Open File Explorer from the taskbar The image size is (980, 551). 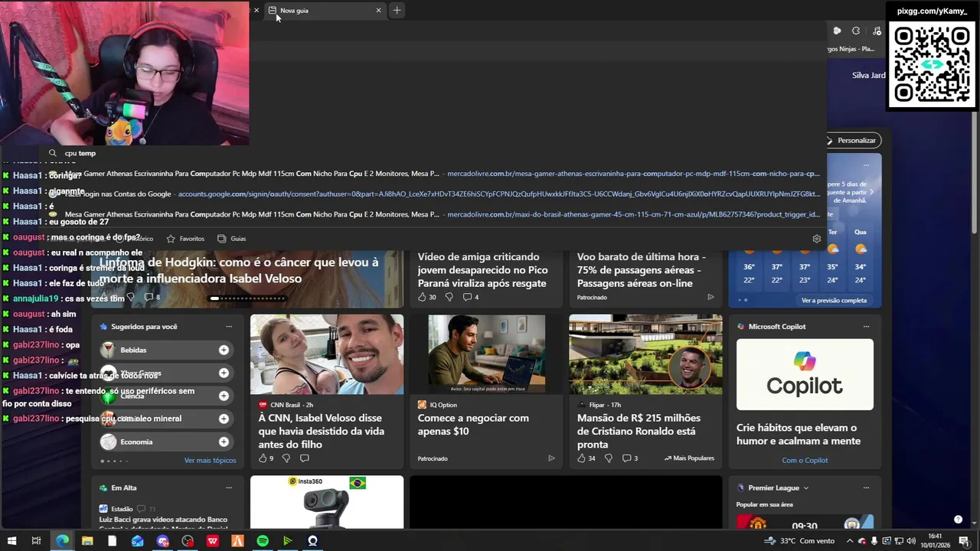[87, 541]
